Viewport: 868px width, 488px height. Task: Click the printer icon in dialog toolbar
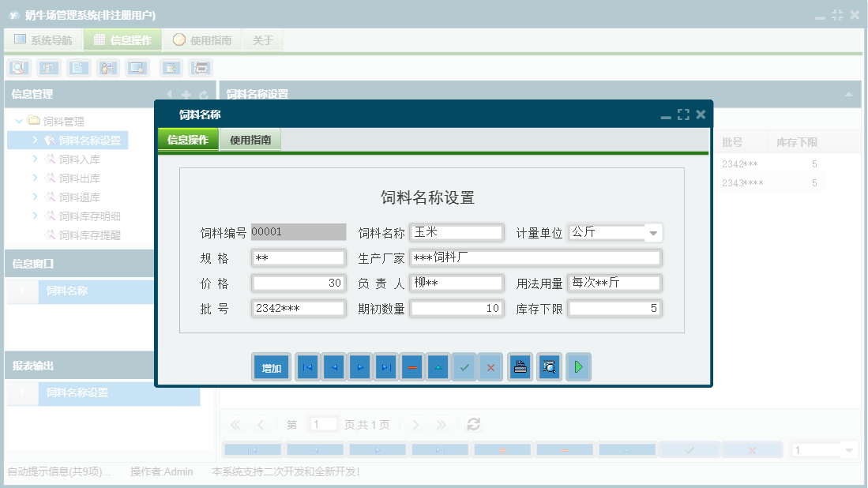(x=520, y=367)
